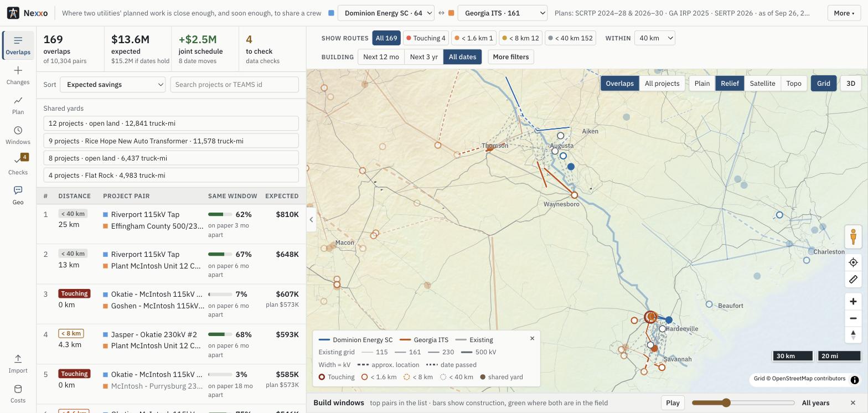Open the 4 to check summary card
Image resolution: width=868 pixels, height=413 pixels.
[x=272, y=49]
